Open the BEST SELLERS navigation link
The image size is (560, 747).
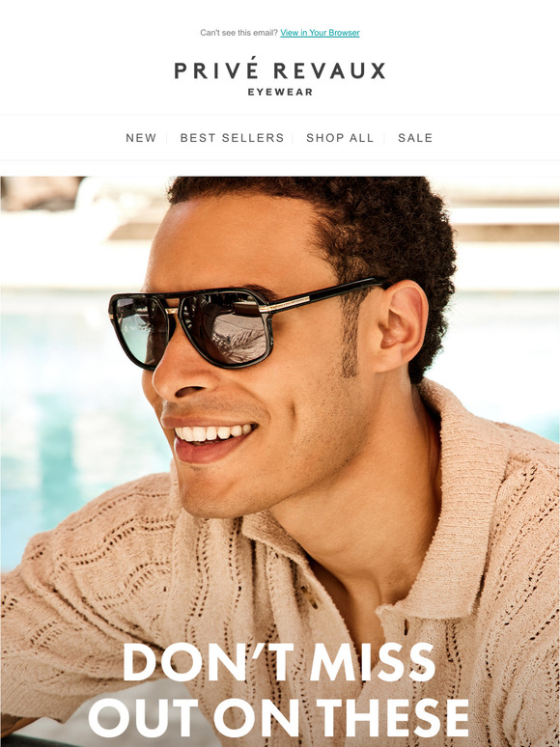pyautogui.click(x=232, y=138)
